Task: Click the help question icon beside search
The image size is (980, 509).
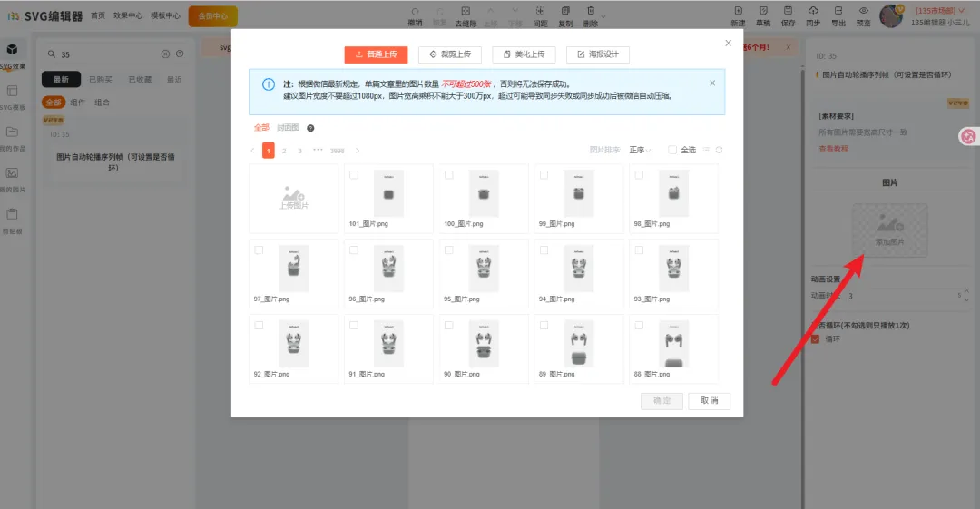Action: tap(180, 54)
